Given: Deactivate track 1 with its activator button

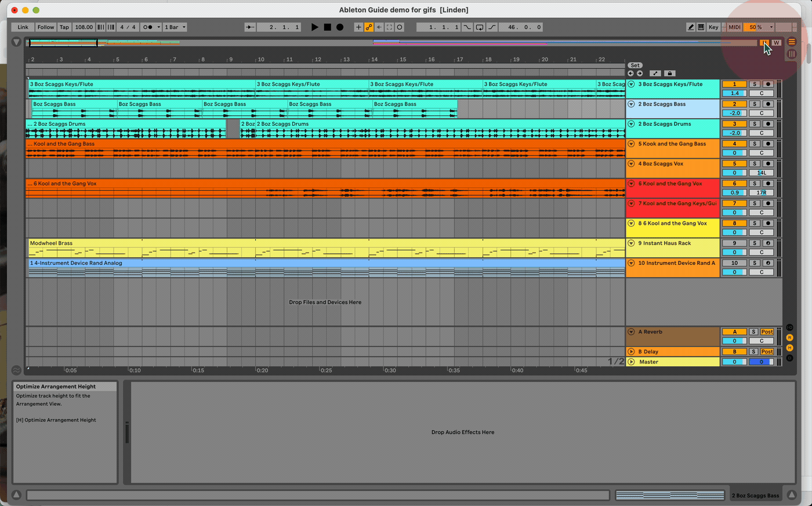Looking at the screenshot, I should [x=734, y=84].
